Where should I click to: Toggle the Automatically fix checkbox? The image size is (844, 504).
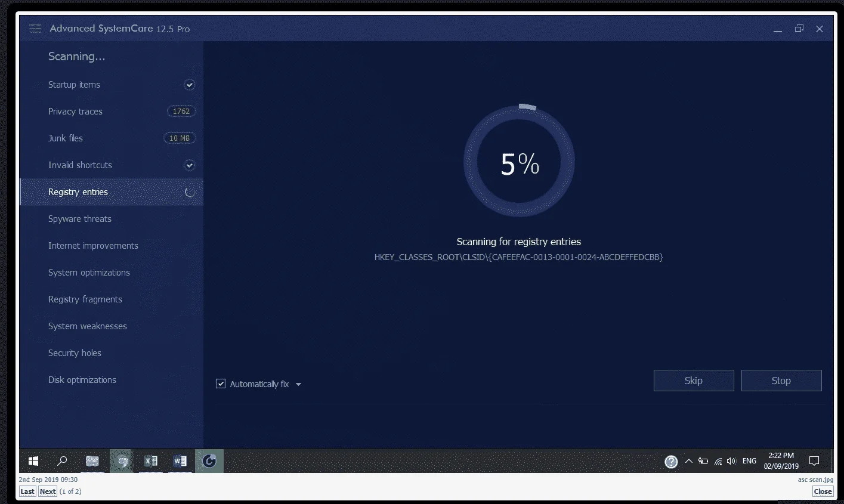tap(221, 384)
